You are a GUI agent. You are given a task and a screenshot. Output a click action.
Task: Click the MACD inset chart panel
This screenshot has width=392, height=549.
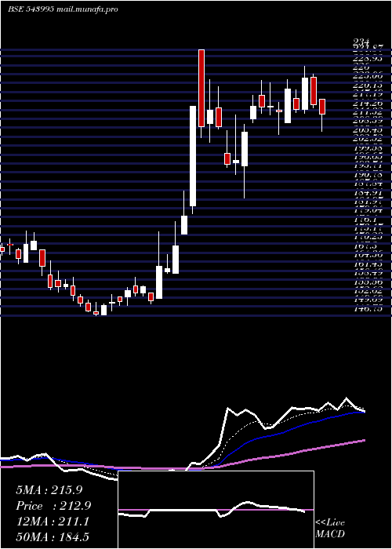click(216, 510)
